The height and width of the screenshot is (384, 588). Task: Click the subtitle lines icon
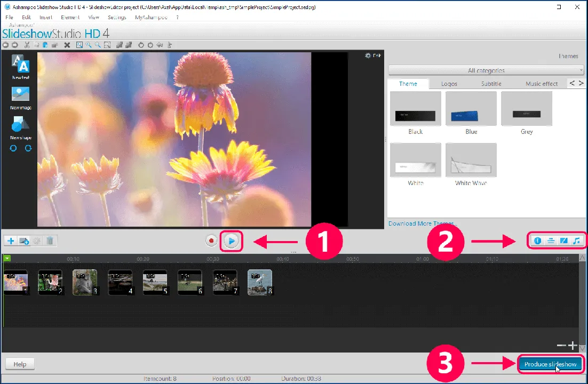[551, 241]
